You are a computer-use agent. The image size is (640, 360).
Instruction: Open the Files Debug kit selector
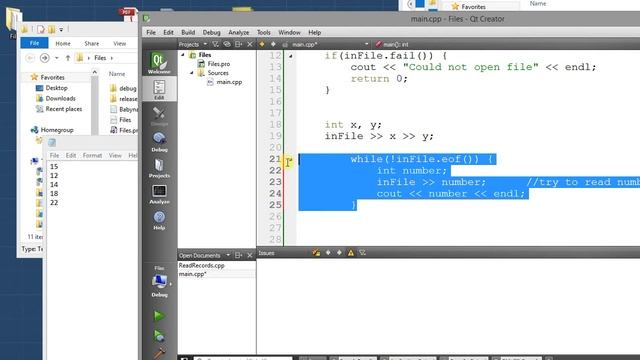click(x=160, y=282)
